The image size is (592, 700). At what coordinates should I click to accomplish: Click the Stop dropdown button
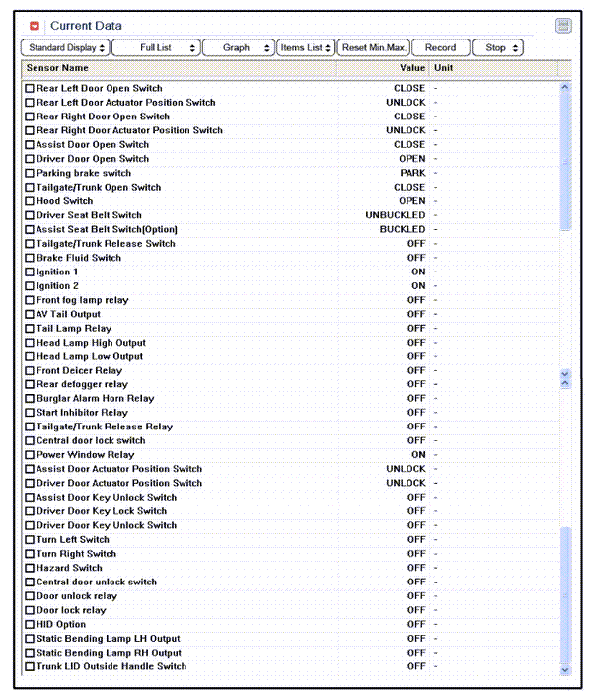click(x=497, y=47)
